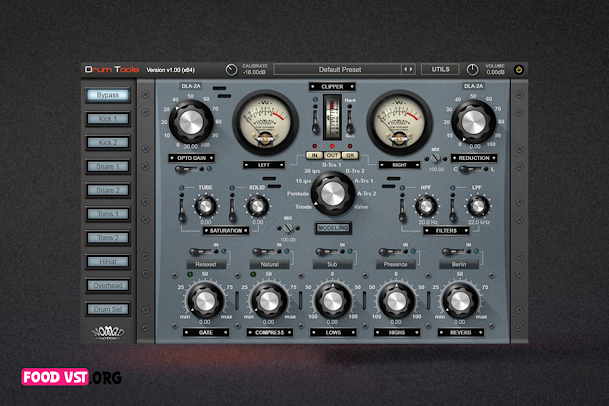The height and width of the screenshot is (406, 609).
Task: Open the UTILS menu
Action: point(440,70)
